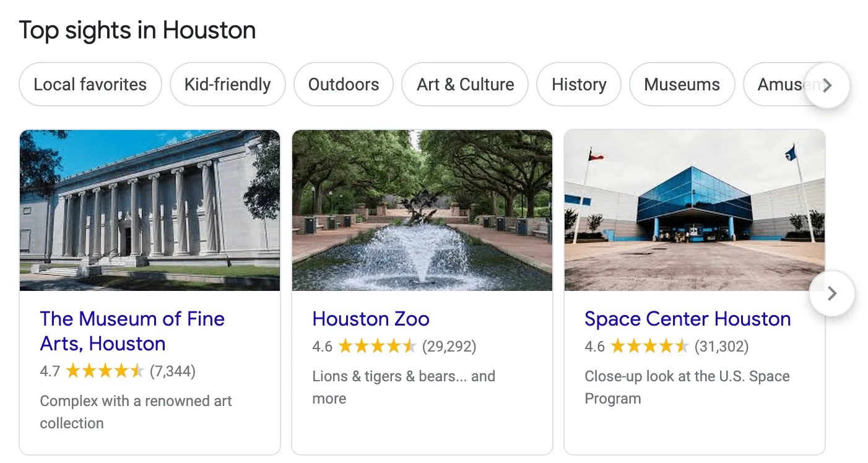The image size is (868, 463).
Task: Click the Houston Zoo review count 29,292
Action: pos(449,347)
